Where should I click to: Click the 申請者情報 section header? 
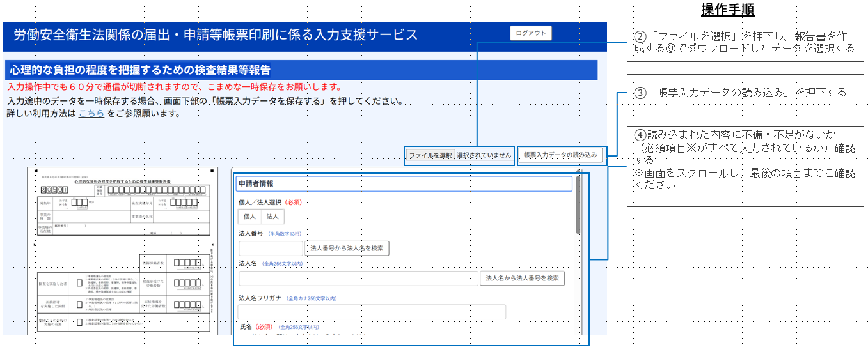(404, 183)
